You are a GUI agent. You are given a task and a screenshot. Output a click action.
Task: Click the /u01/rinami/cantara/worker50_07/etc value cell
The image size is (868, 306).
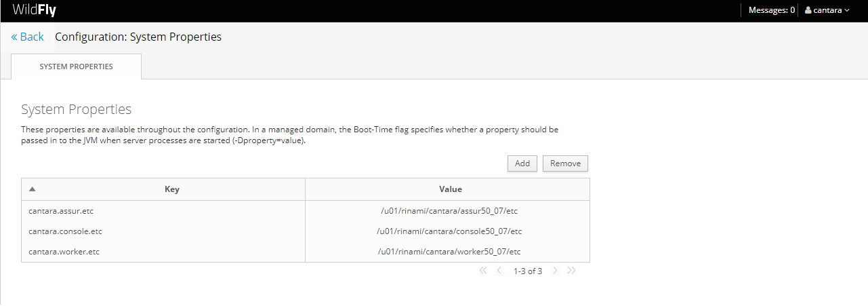(449, 252)
